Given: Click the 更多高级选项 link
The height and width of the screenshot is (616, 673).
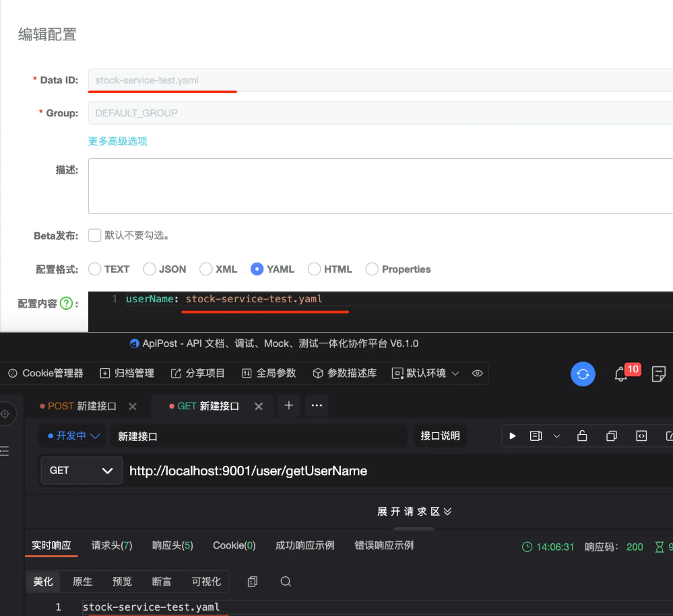Looking at the screenshot, I should coord(118,141).
